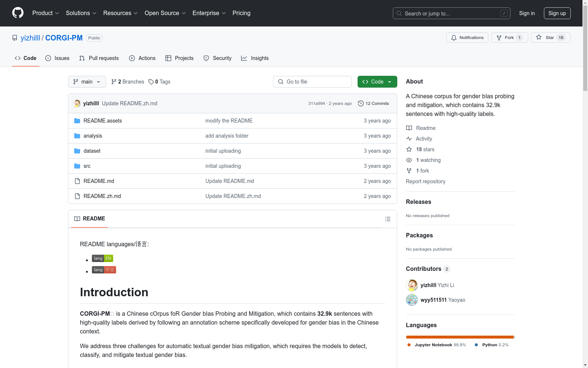
Task: Click the branch icon beside 2 Branches
Action: coord(114,82)
